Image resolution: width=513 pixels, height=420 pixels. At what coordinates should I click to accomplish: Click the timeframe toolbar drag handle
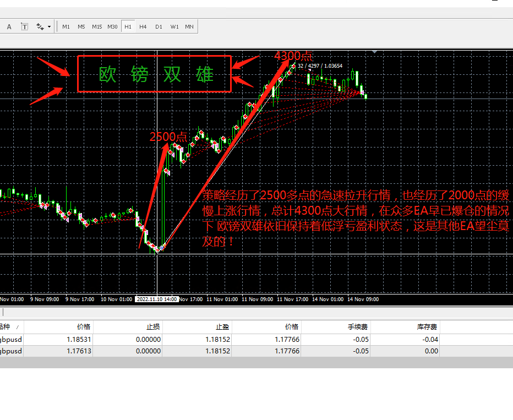pos(57,27)
